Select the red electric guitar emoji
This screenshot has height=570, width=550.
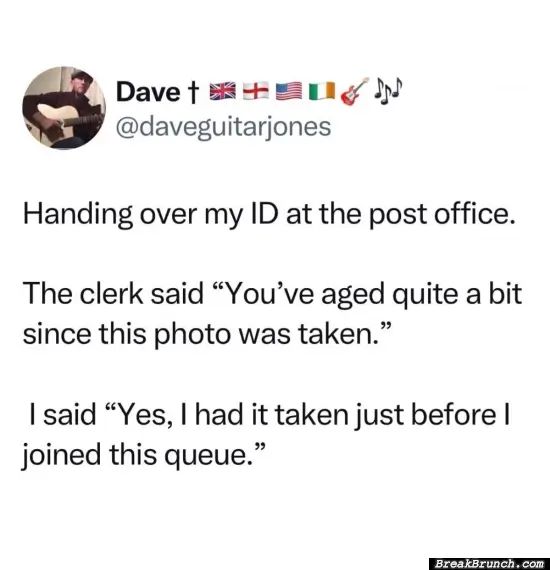click(x=354, y=91)
